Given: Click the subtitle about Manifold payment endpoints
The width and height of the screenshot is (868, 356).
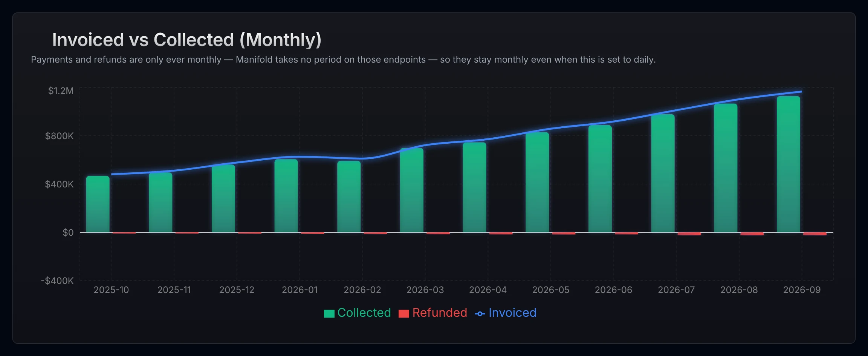Looking at the screenshot, I should [343, 60].
